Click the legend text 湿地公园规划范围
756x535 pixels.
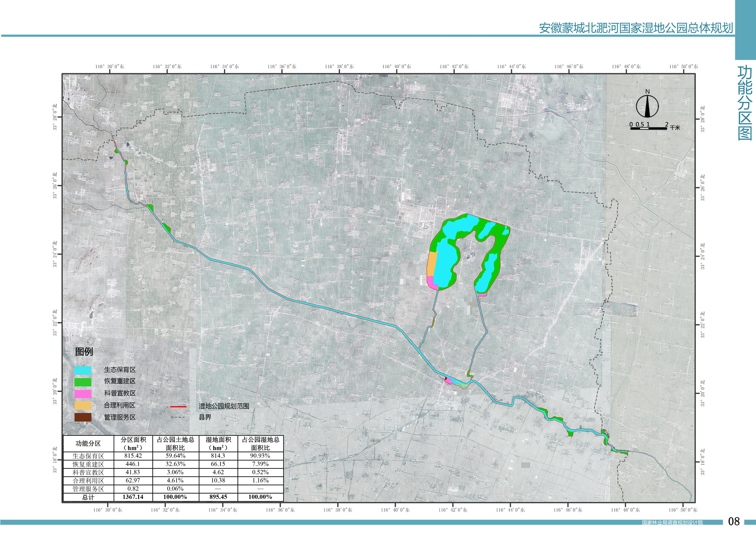pyautogui.click(x=224, y=406)
